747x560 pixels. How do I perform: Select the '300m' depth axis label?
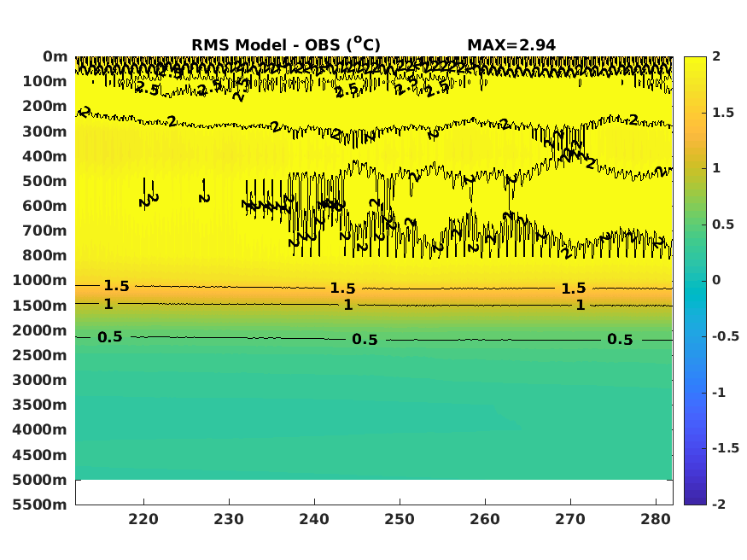(44, 131)
